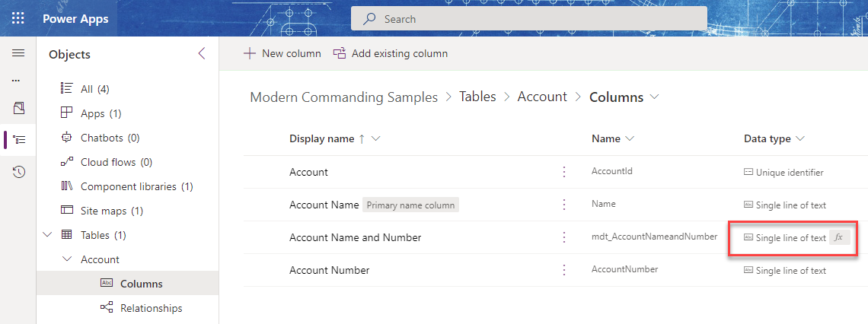Click into the Search box

coord(528,19)
